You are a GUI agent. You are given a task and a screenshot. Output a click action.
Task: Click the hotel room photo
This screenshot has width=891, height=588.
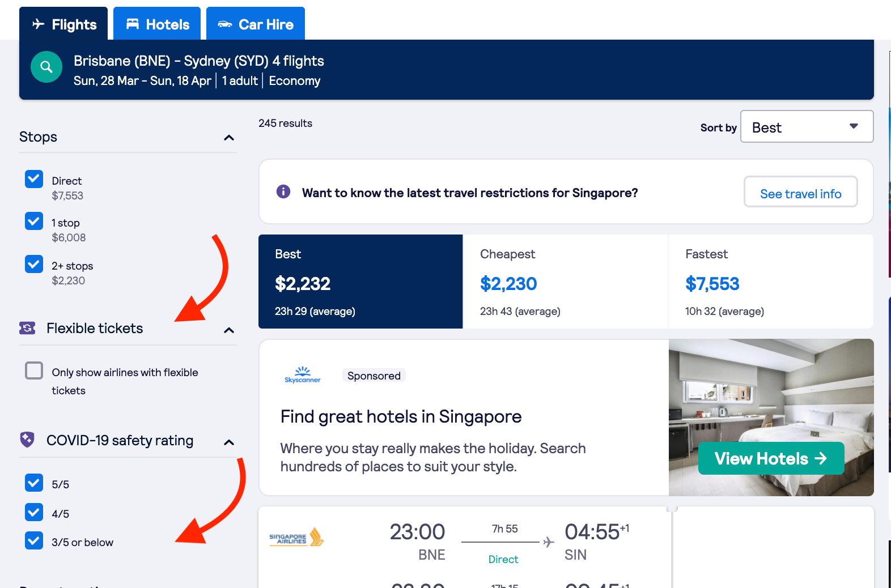(x=771, y=417)
